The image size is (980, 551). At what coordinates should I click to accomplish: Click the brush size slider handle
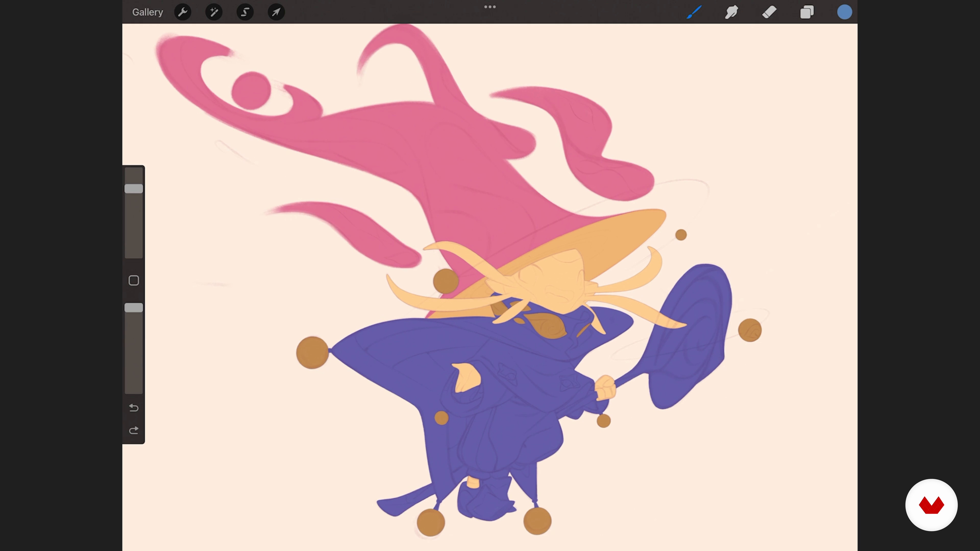(133, 189)
